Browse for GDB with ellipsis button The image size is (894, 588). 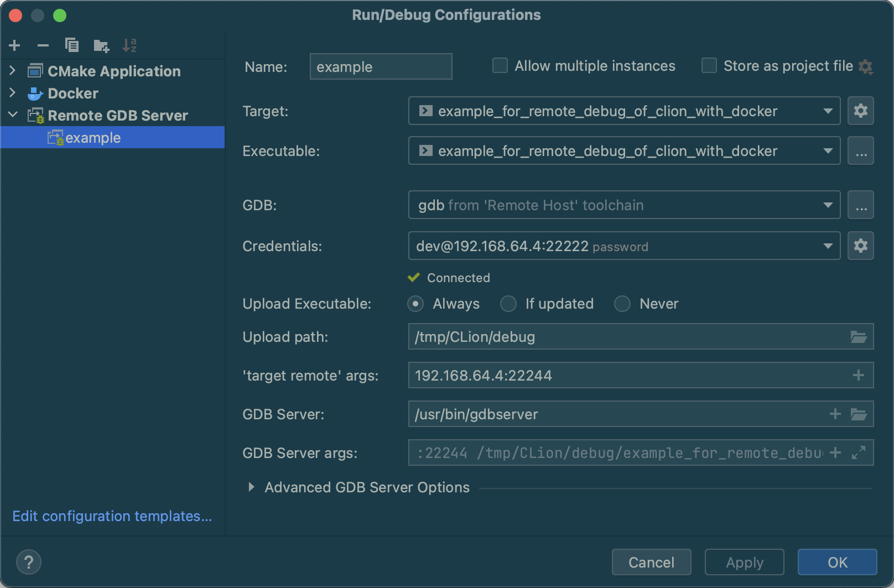pos(861,205)
